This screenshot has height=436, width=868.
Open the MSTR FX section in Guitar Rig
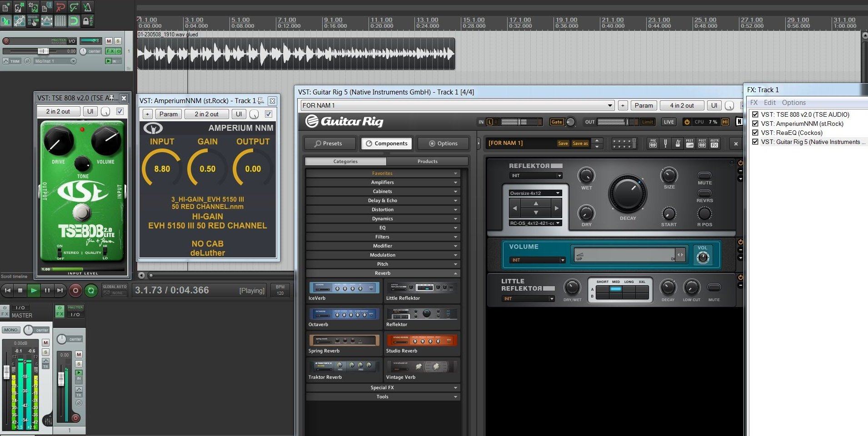(714, 144)
